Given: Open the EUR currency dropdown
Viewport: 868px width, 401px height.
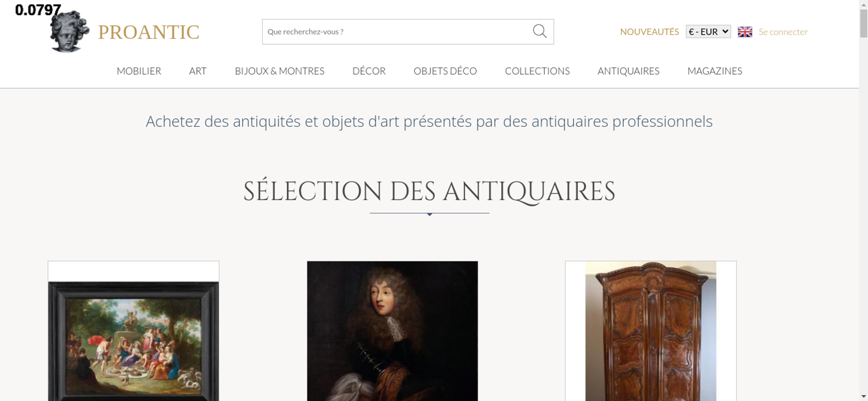Looking at the screenshot, I should coord(708,32).
